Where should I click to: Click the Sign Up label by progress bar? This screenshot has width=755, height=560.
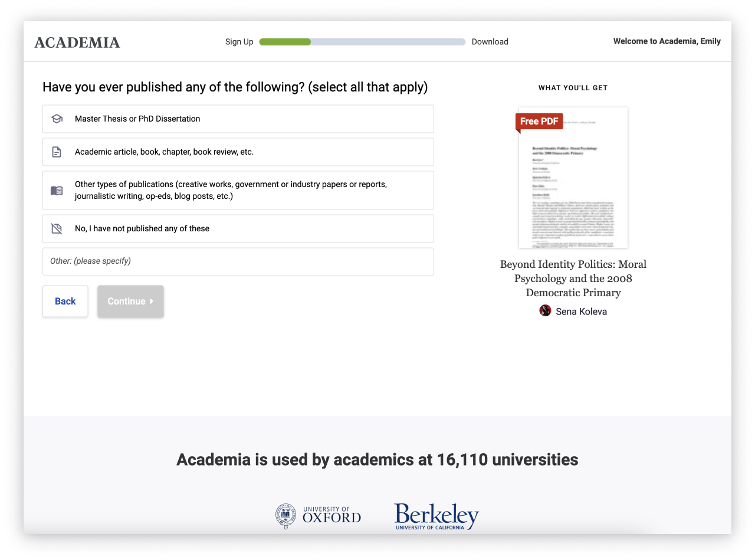pos(239,42)
